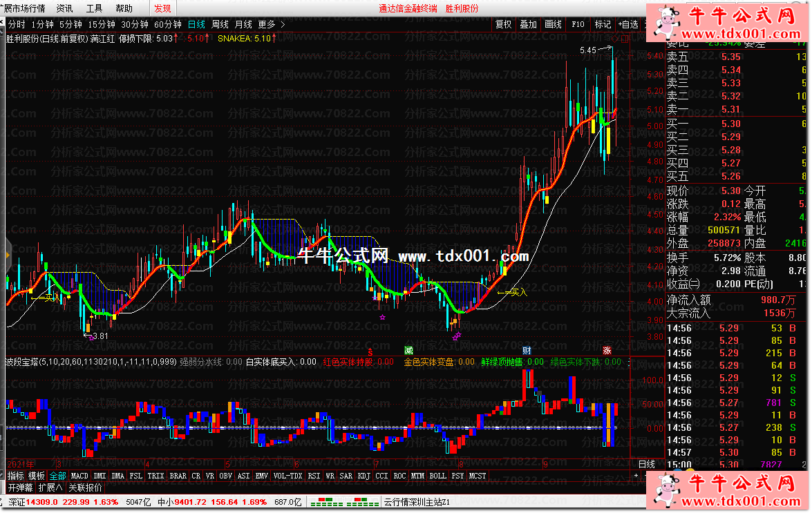Open the 资讯 menu
The image size is (812, 513).
(65, 8)
